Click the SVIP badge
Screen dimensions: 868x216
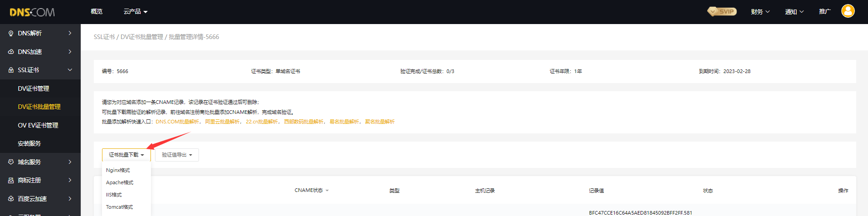pos(722,11)
